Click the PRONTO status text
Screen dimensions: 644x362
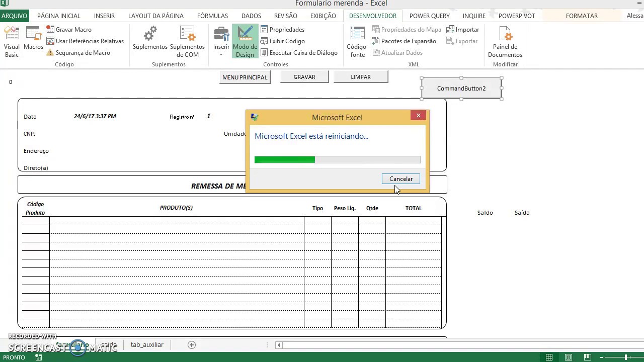point(14,357)
